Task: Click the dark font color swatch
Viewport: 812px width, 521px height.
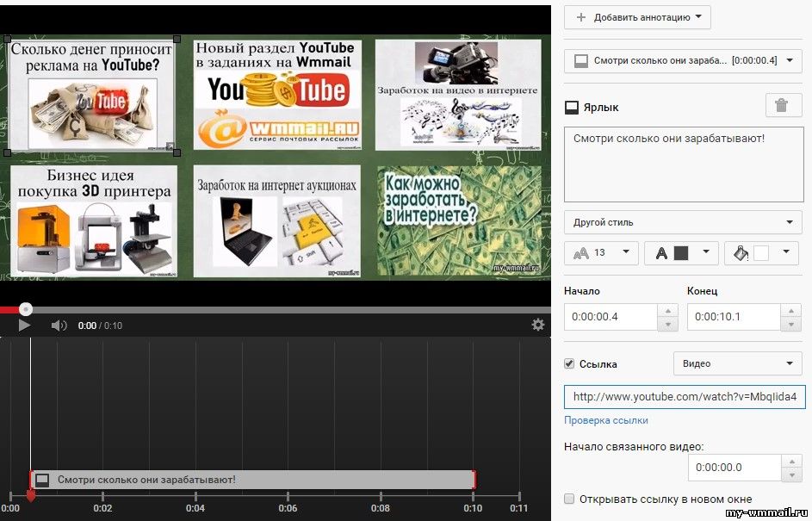Action: 681,252
